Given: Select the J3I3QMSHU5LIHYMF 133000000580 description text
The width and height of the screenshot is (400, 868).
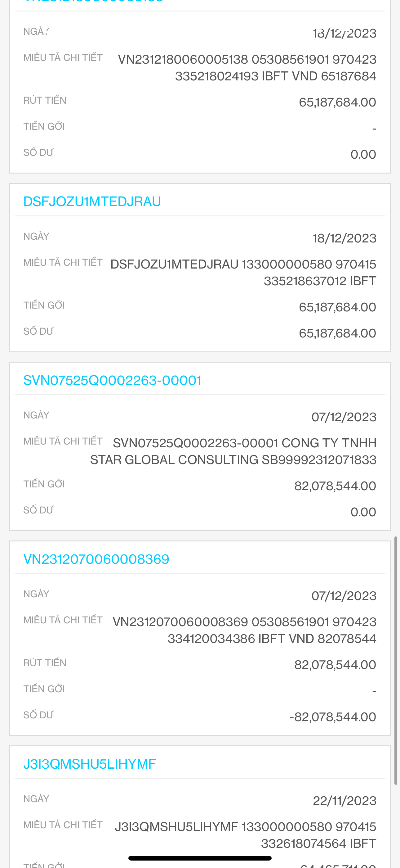Looking at the screenshot, I should coord(246,835).
